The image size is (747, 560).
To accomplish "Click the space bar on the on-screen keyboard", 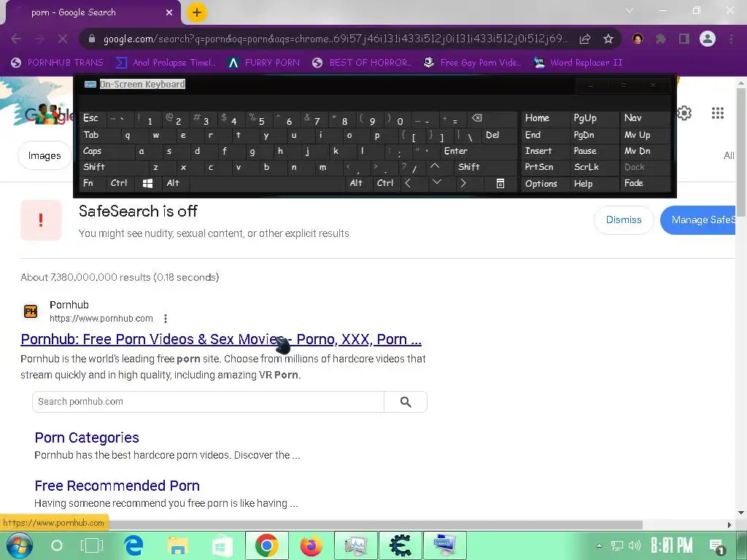I will coord(267,183).
